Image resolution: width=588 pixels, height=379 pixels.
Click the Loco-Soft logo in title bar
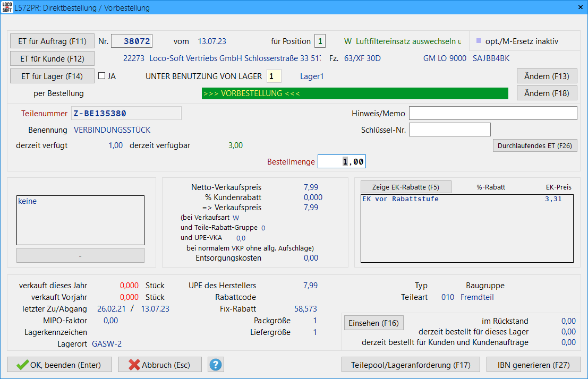tap(7, 7)
